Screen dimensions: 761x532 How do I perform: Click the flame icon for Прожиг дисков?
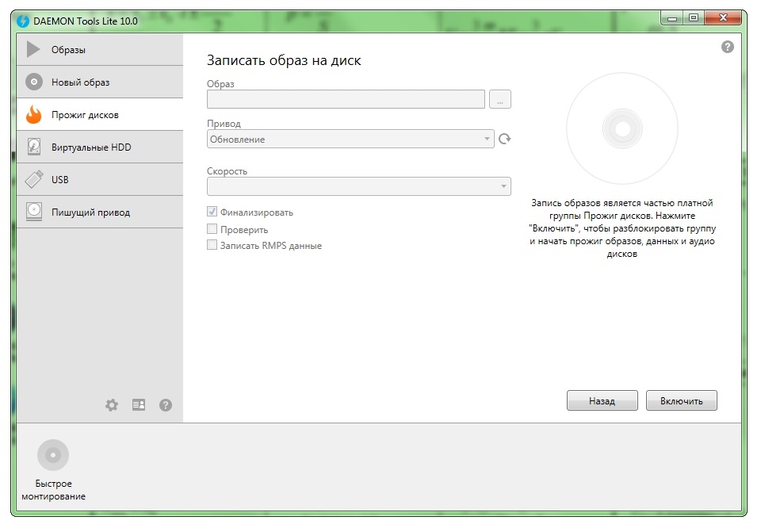pos(33,115)
